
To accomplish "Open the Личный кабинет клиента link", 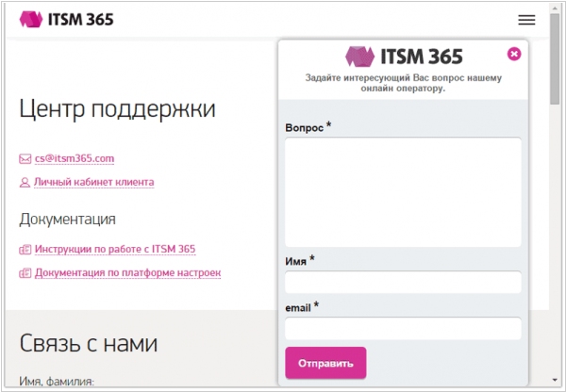I will click(x=93, y=183).
